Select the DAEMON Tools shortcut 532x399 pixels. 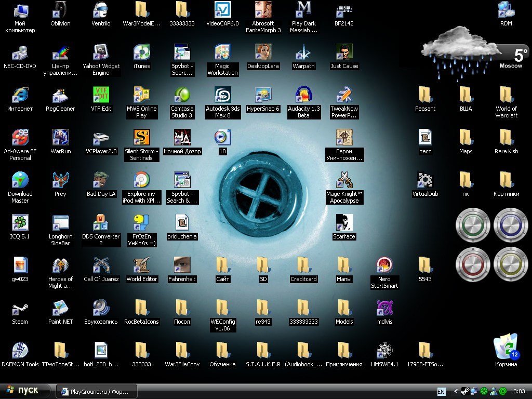tap(20, 351)
